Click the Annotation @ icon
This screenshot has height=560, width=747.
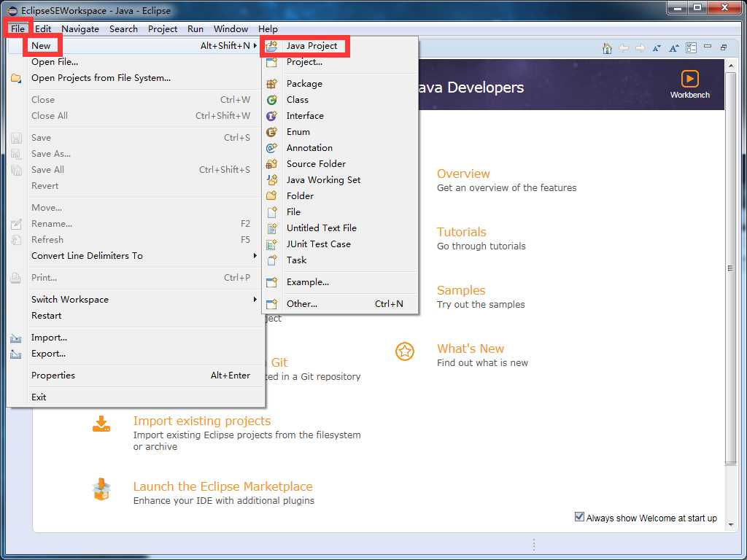click(271, 148)
